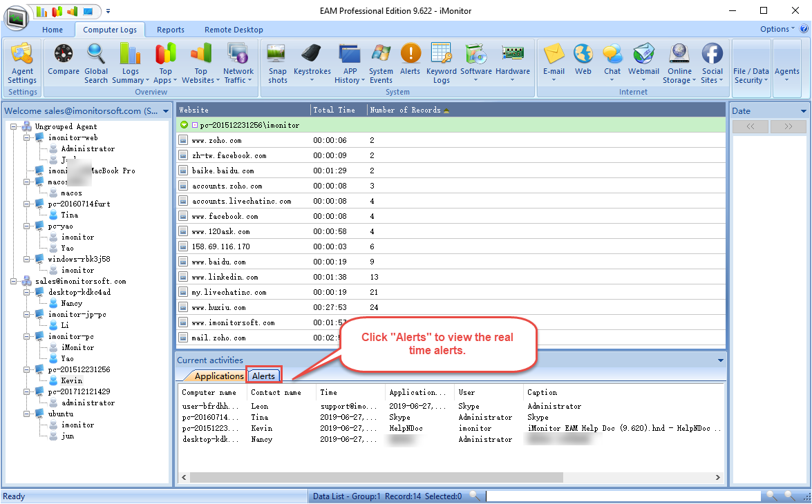Expand the Welcome panel dropdown arrow
The width and height of the screenshot is (812, 504).
(x=166, y=111)
